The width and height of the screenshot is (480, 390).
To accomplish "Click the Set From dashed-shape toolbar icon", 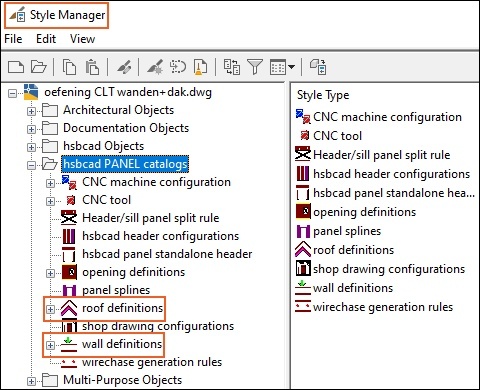I will point(178,67).
